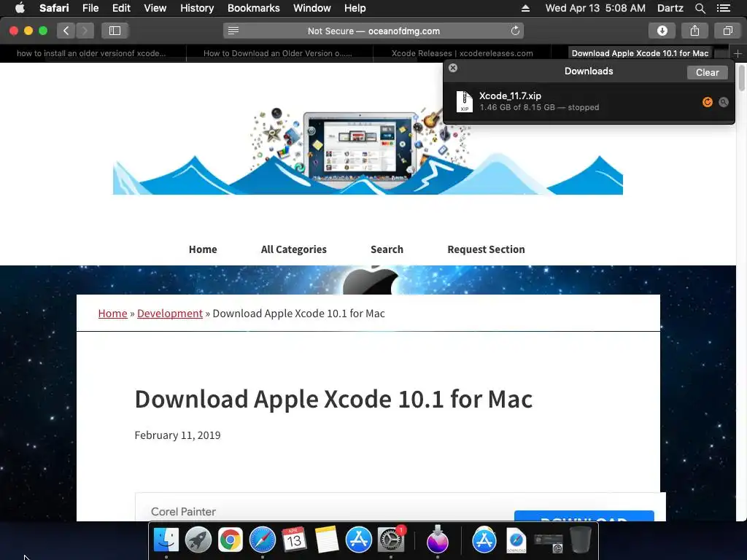
Task: Close the Downloads popover
Action: tap(453, 68)
